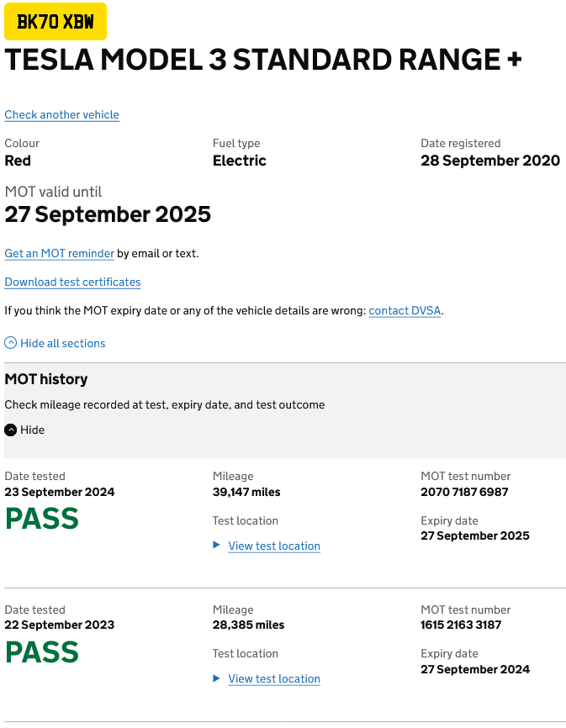Open Download test certificates link
The height and width of the screenshot is (728, 566).
(x=72, y=282)
